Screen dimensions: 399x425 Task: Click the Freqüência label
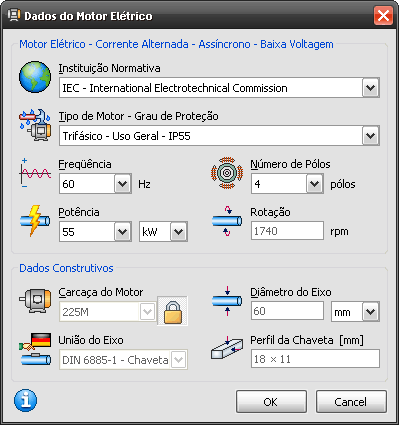point(85,164)
